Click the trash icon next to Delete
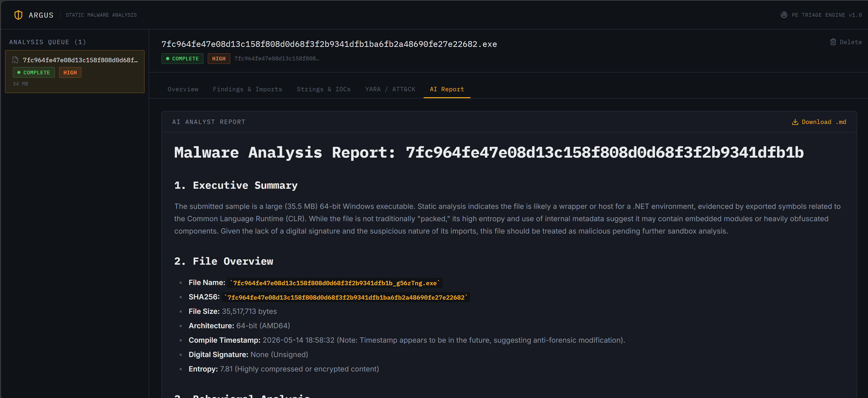The width and height of the screenshot is (868, 398). click(x=833, y=42)
